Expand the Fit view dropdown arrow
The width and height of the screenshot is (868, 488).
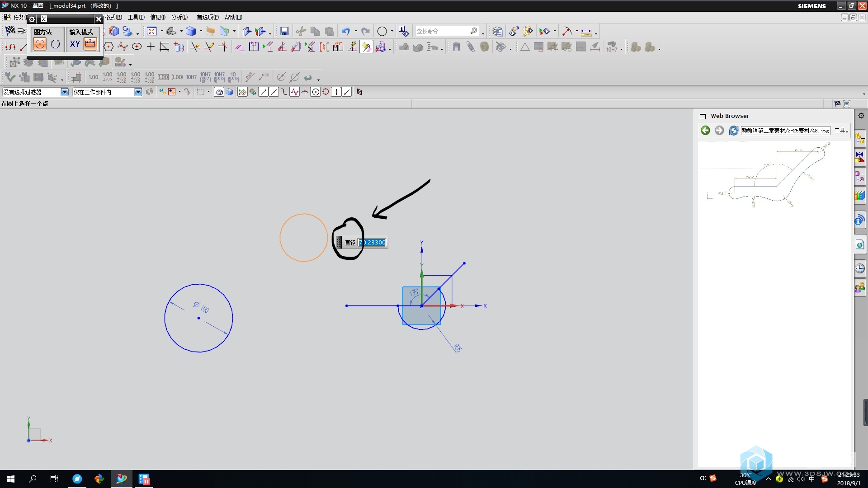[x=162, y=31]
